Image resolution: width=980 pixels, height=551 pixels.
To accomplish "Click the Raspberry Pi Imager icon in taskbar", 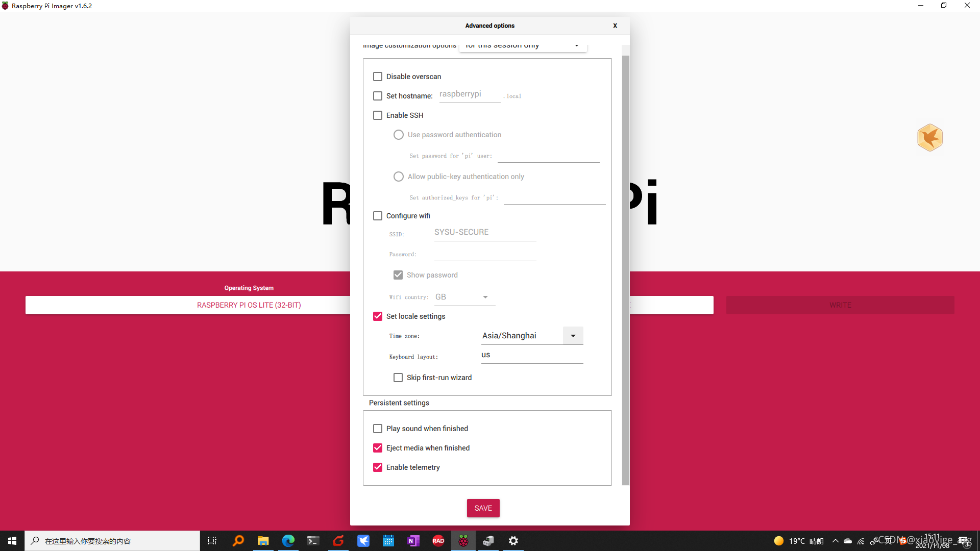I will click(x=463, y=541).
